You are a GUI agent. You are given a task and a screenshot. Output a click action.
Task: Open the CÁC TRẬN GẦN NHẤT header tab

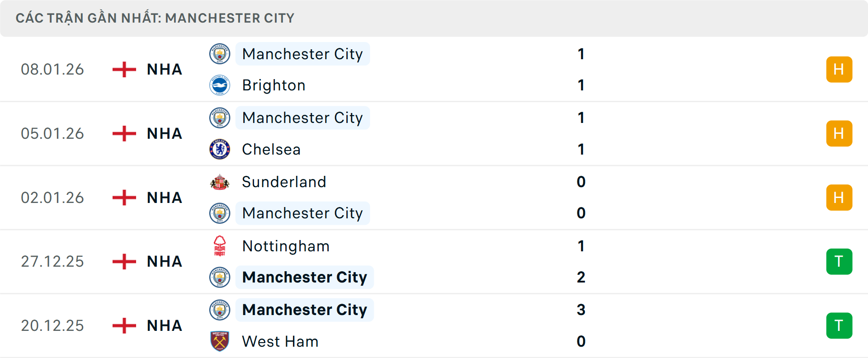pyautogui.click(x=155, y=18)
